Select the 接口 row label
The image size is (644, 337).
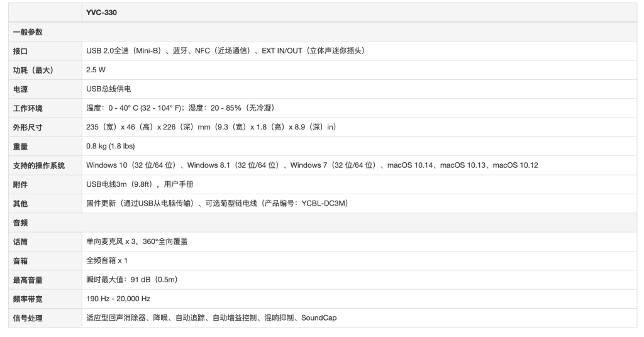coord(21,51)
